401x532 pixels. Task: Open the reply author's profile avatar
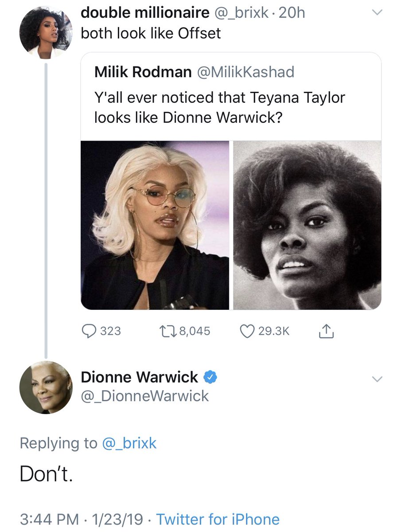click(46, 387)
